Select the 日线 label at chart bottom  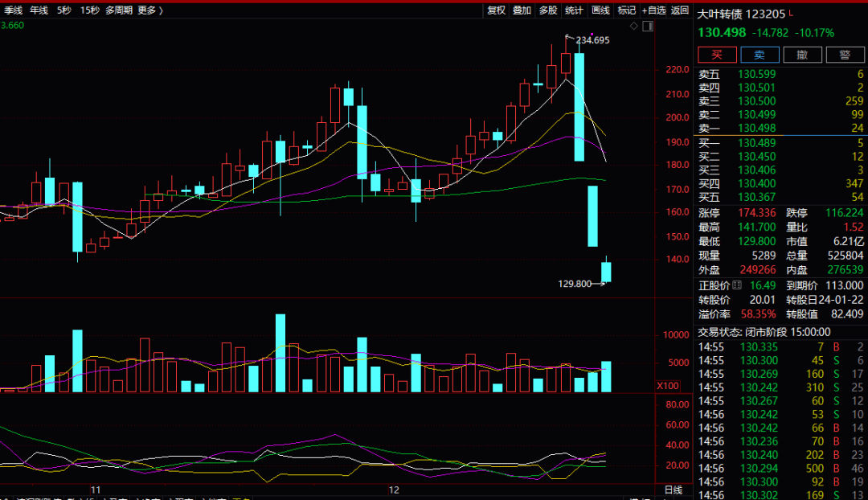point(673,490)
